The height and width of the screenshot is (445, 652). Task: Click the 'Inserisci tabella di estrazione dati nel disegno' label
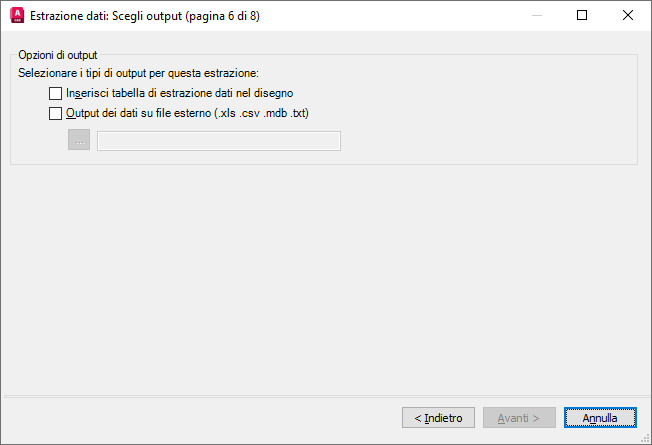click(180, 93)
